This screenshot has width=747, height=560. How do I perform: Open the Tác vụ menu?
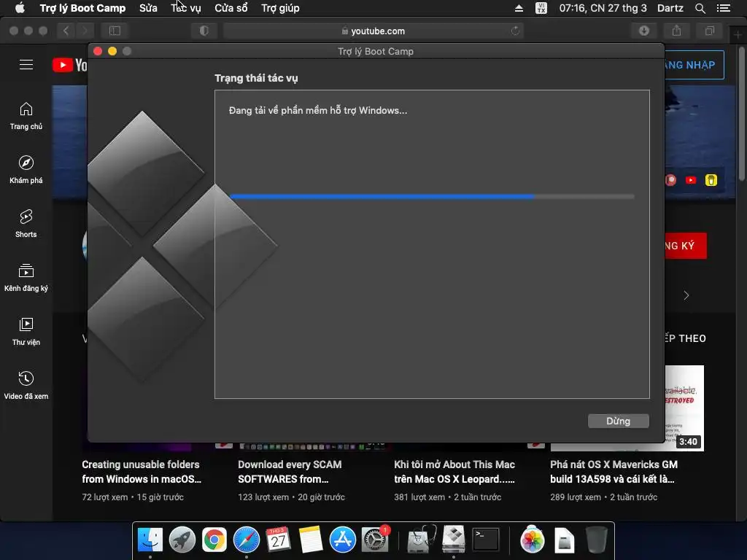coord(186,7)
